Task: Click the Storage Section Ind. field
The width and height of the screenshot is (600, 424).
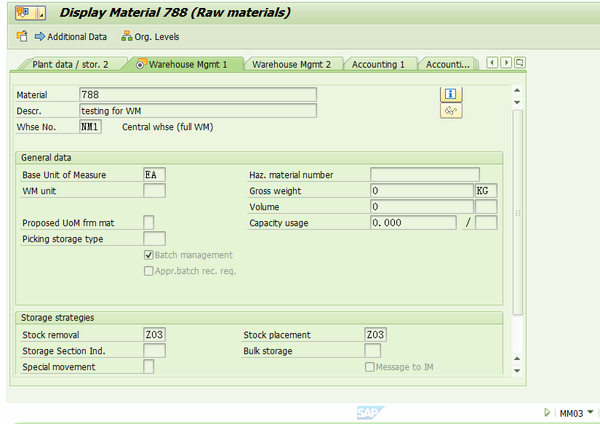Action: pyautogui.click(x=154, y=351)
